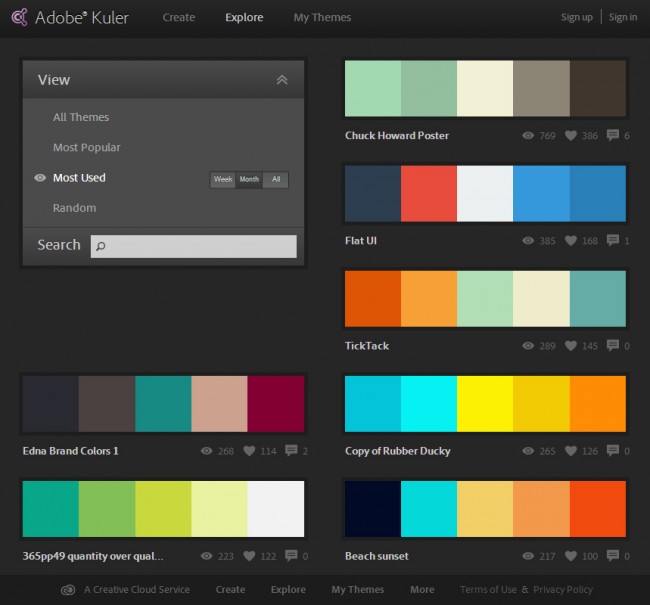This screenshot has height=605, width=650.
Task: Open the Terms of Use link
Action: coord(488,590)
